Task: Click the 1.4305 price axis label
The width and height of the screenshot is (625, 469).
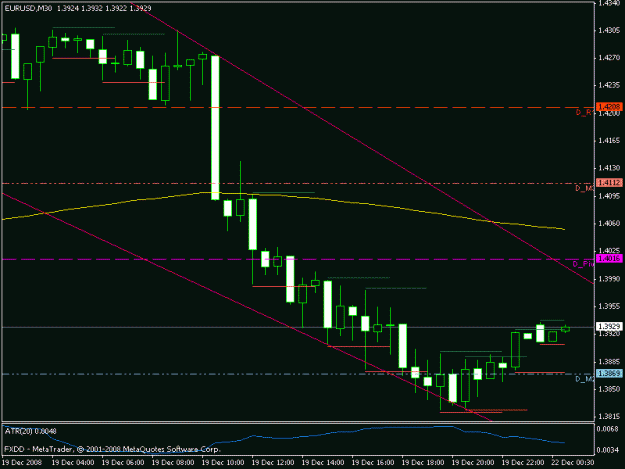Action: (x=609, y=30)
